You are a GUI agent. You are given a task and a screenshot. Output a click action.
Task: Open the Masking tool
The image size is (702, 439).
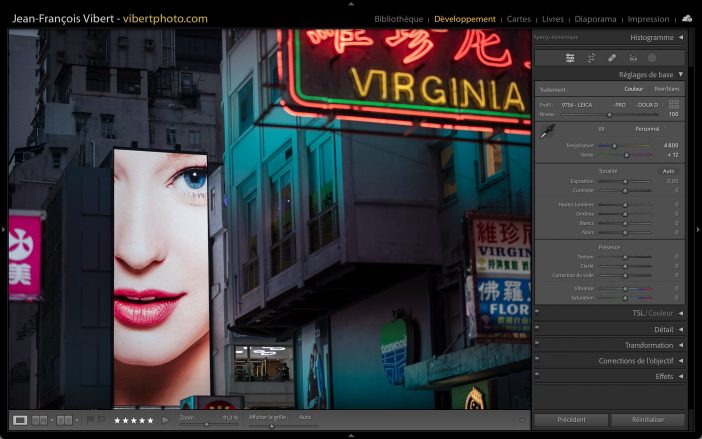652,57
